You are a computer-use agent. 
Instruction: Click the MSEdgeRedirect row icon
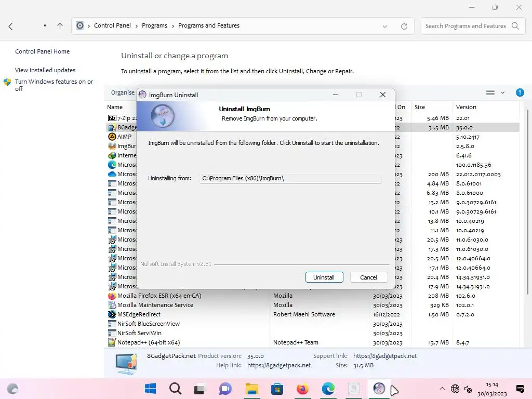pyautogui.click(x=112, y=314)
